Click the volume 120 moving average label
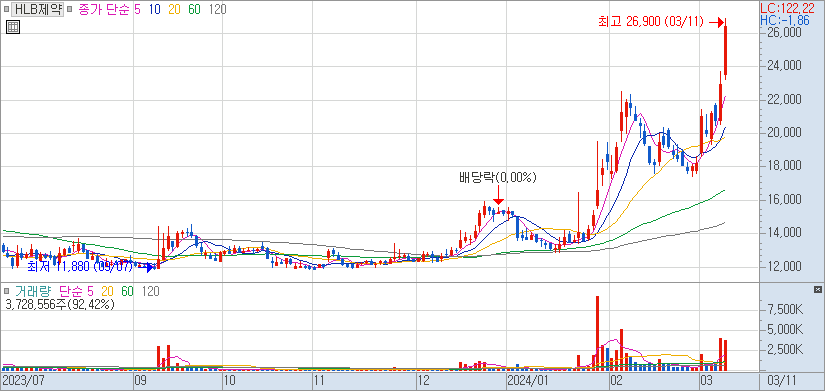Screen dimensions: 825x391 pyautogui.click(x=150, y=291)
